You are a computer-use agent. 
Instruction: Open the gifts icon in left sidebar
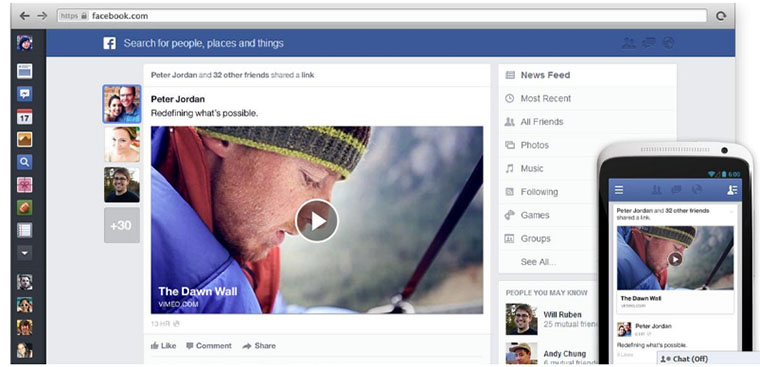(x=25, y=185)
